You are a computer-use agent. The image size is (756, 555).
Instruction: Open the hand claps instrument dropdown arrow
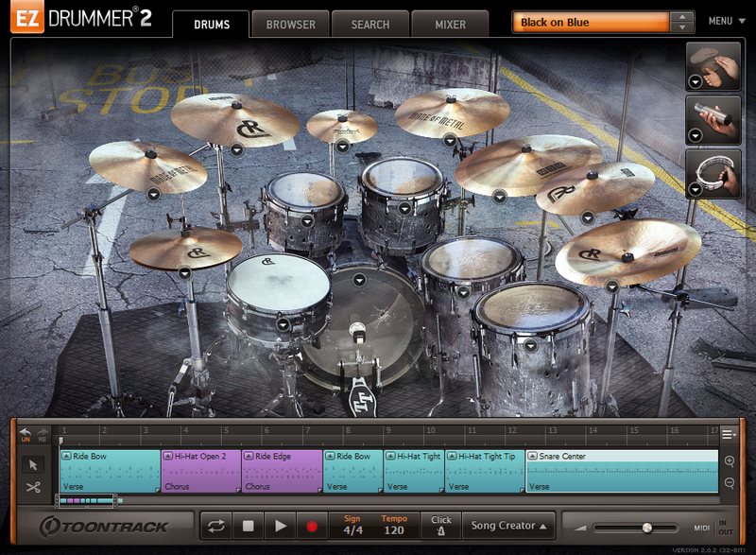coord(695,82)
